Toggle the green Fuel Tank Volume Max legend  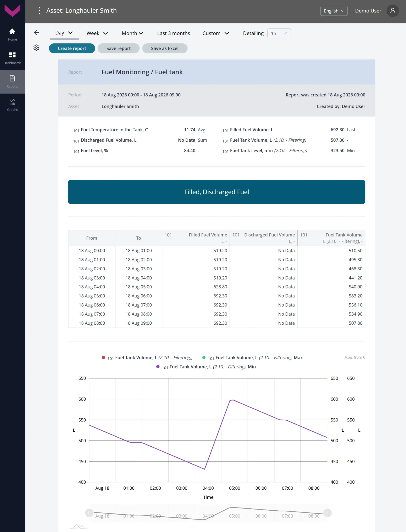252,358
